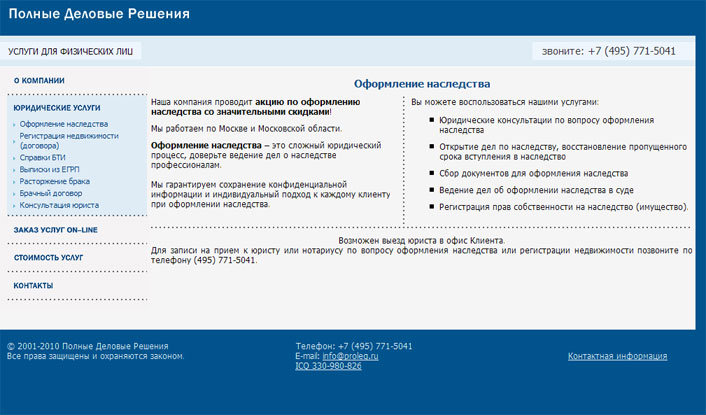Click bullet Ведение дел об оформлении наследства в суде

[536, 190]
